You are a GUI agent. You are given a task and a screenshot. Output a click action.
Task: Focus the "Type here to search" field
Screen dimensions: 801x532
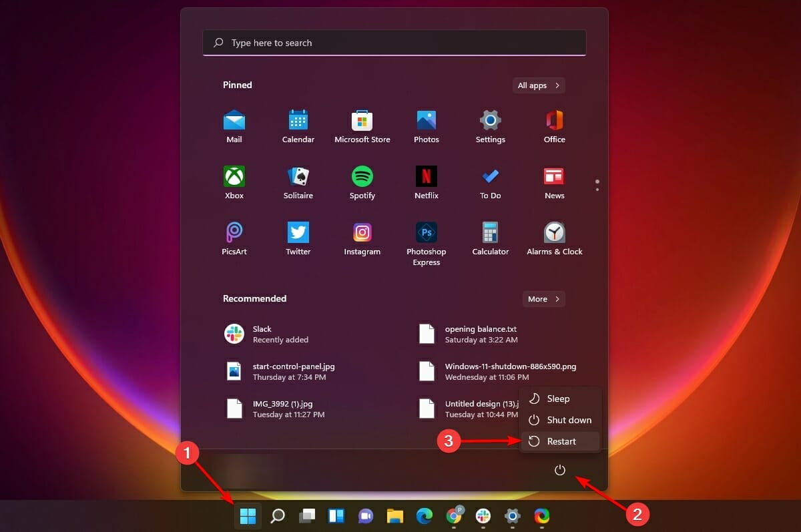394,43
